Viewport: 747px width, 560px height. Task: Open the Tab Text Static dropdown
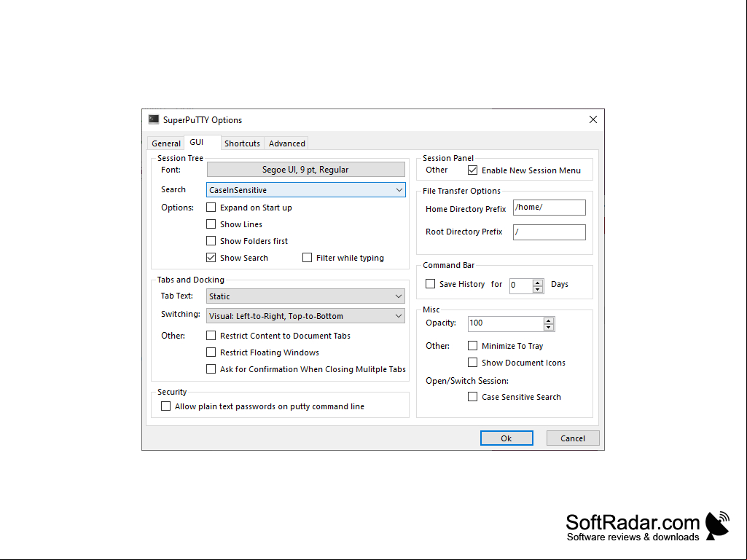[305, 296]
